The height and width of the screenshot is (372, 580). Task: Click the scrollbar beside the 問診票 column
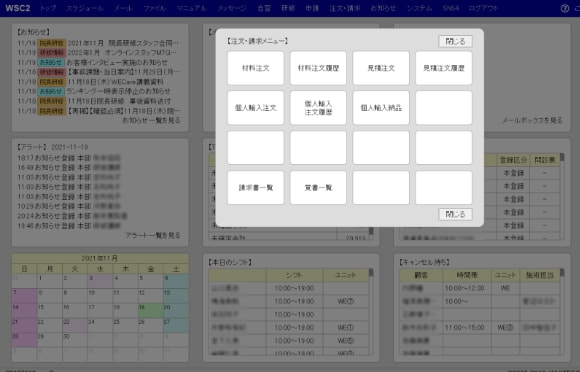point(562,197)
